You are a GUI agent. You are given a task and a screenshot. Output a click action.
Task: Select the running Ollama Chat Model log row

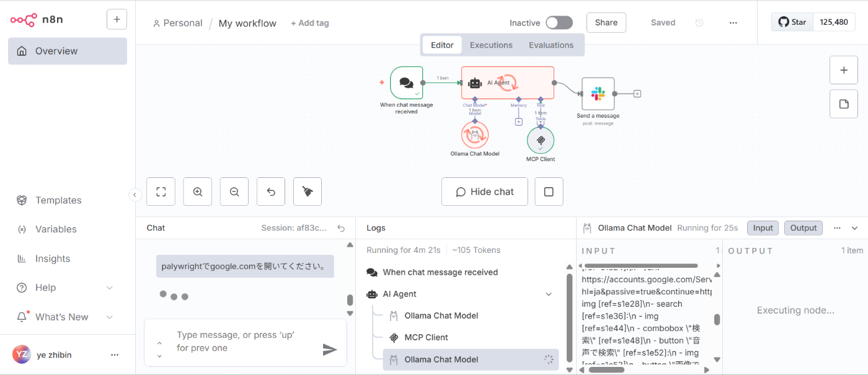[471, 360]
